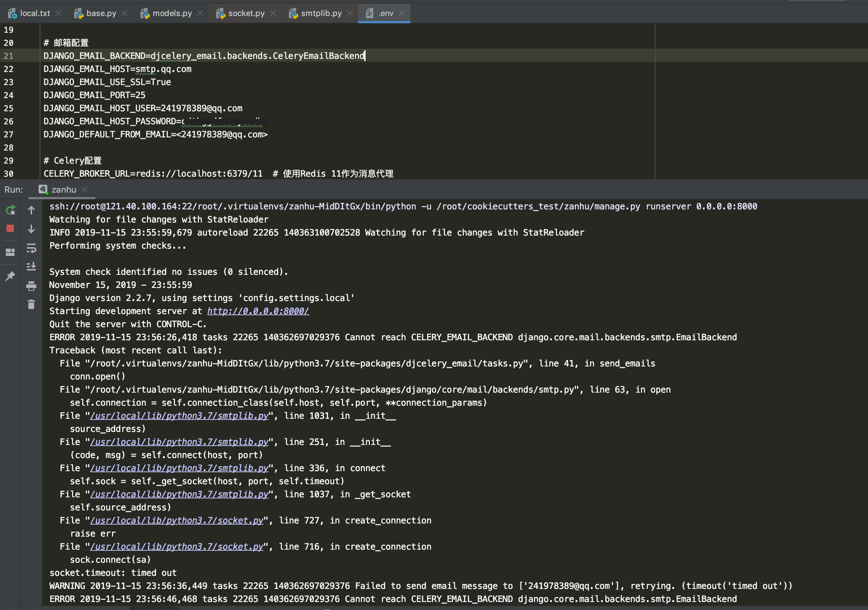Close the local.txt tab
The width and height of the screenshot is (868, 610).
(58, 13)
